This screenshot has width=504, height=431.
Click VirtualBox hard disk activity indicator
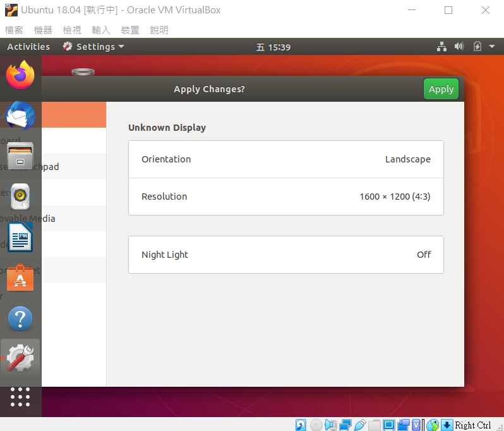[301, 425]
